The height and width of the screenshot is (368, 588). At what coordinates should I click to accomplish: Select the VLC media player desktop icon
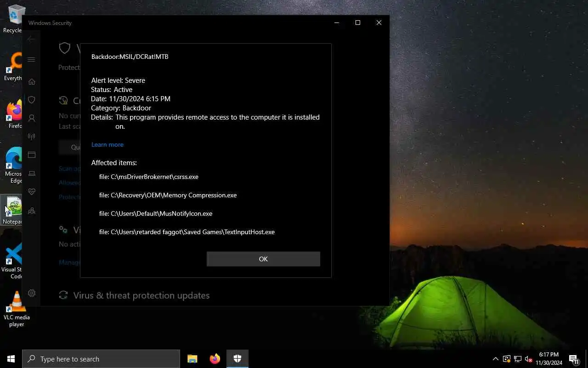point(17,309)
